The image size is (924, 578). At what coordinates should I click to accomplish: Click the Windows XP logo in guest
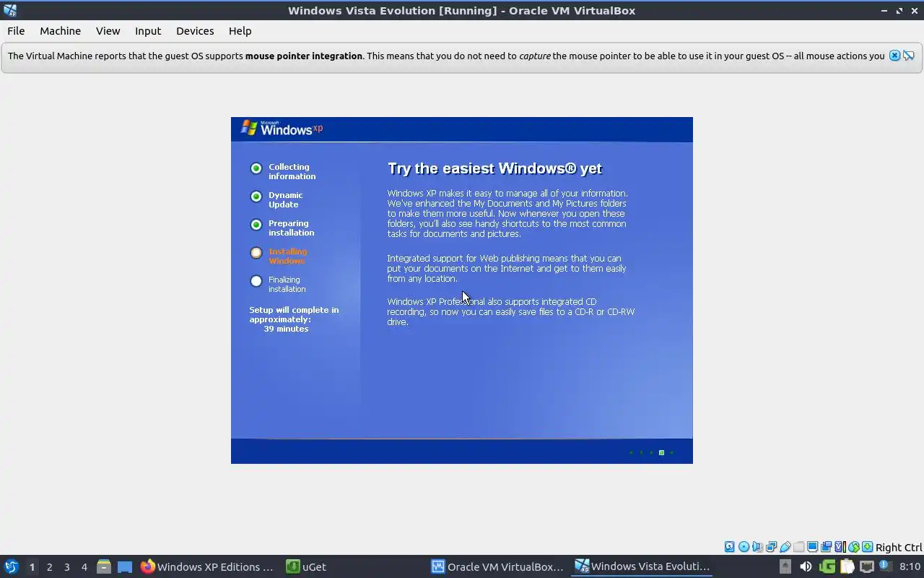coord(282,129)
